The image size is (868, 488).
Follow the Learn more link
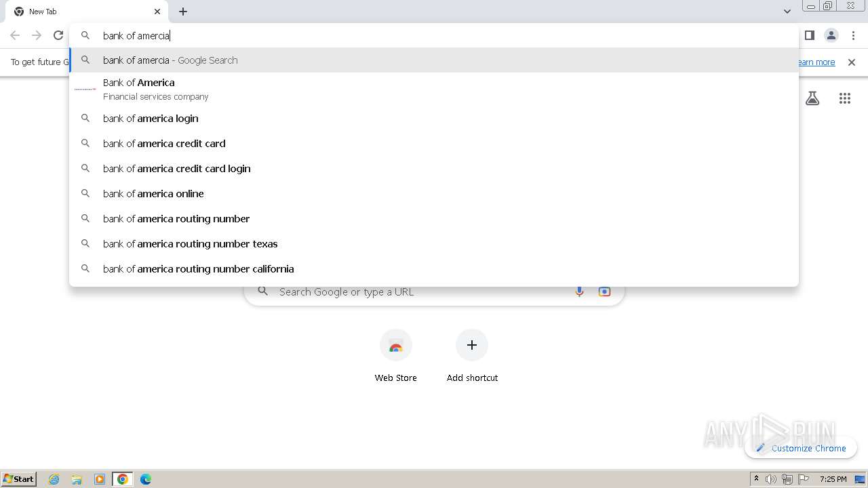(x=816, y=62)
